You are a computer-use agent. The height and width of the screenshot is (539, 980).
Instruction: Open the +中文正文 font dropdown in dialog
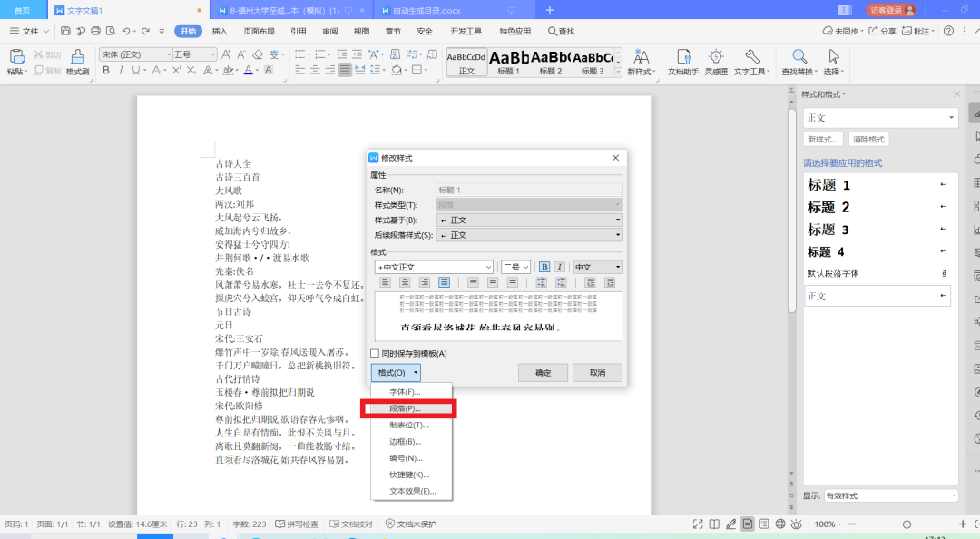point(435,267)
